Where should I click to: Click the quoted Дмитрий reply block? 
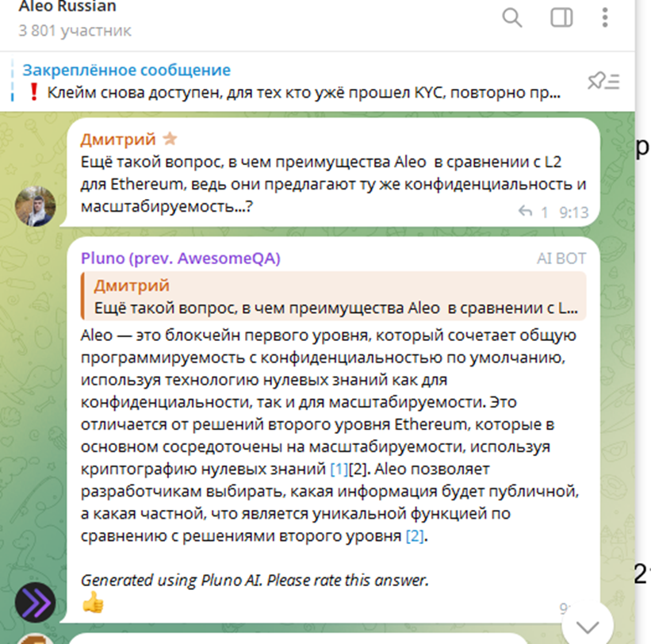(333, 297)
